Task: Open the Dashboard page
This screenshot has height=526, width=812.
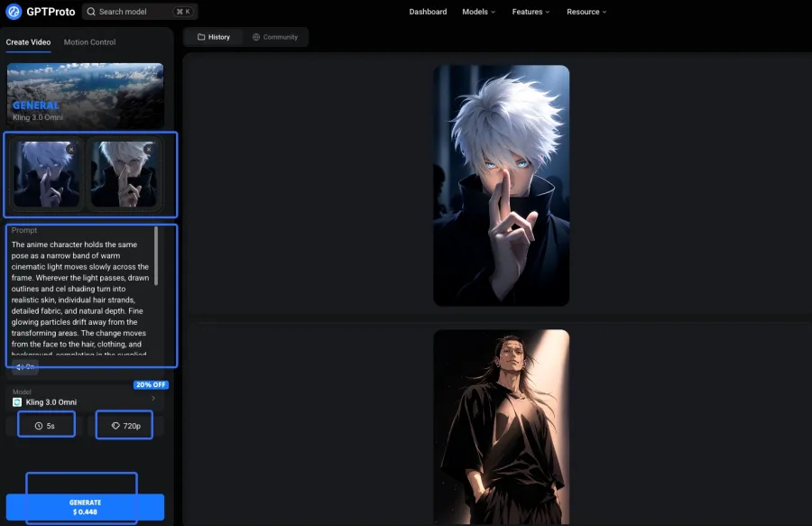Action: [428, 12]
